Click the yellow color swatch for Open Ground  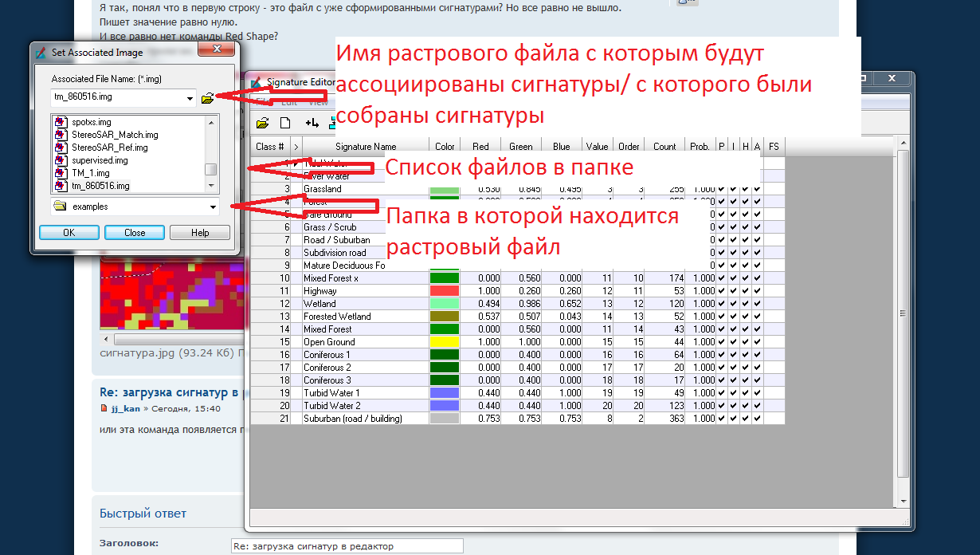445,342
